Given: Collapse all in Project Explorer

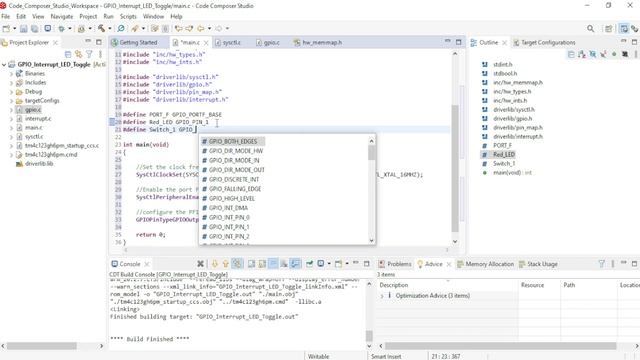Looking at the screenshot, I should coord(68,54).
